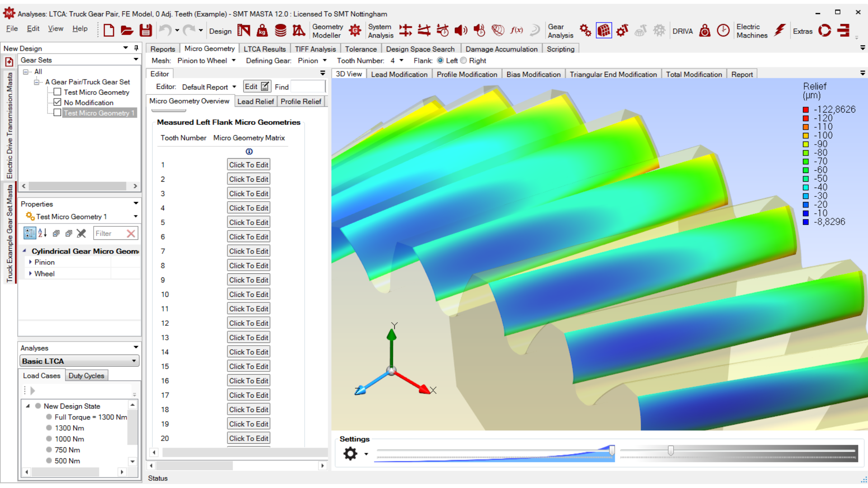Click the New file icon
868x488 pixels.
coord(108,31)
